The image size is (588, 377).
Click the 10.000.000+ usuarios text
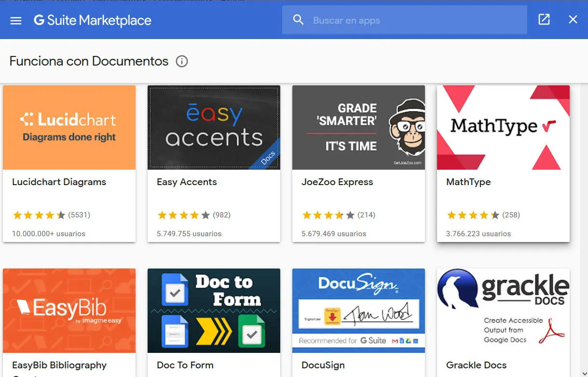point(49,234)
